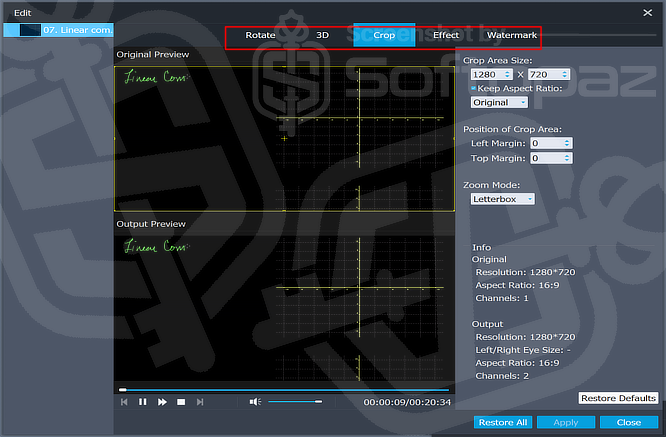Close the Edit window with X
The width and height of the screenshot is (666, 437).
[648, 13]
